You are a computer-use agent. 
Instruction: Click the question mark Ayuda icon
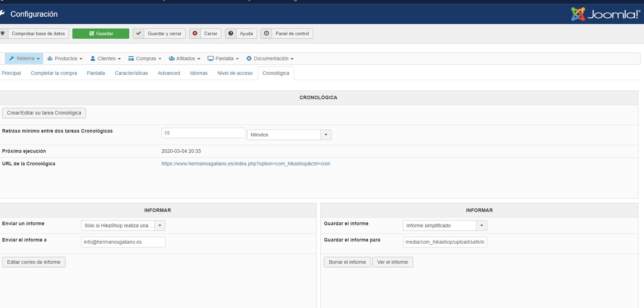click(x=231, y=33)
